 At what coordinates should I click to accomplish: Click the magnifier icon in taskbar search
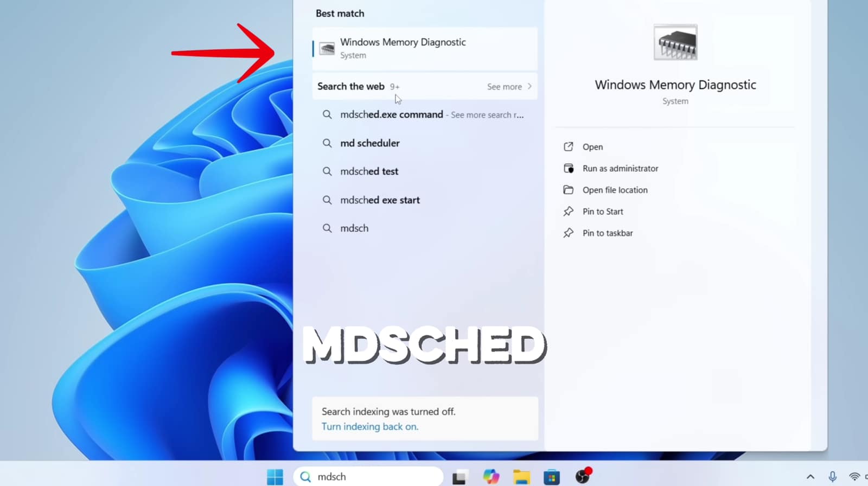(x=305, y=477)
